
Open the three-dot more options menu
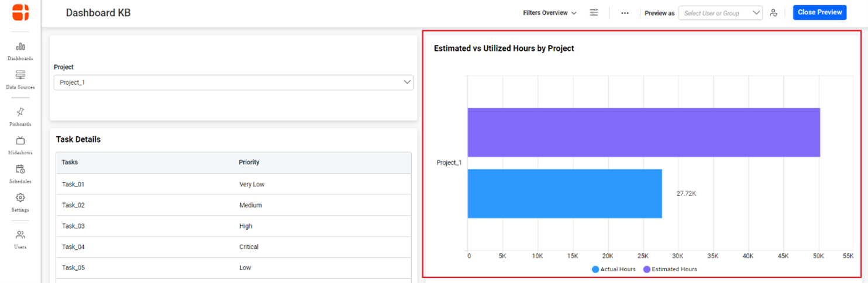point(625,13)
